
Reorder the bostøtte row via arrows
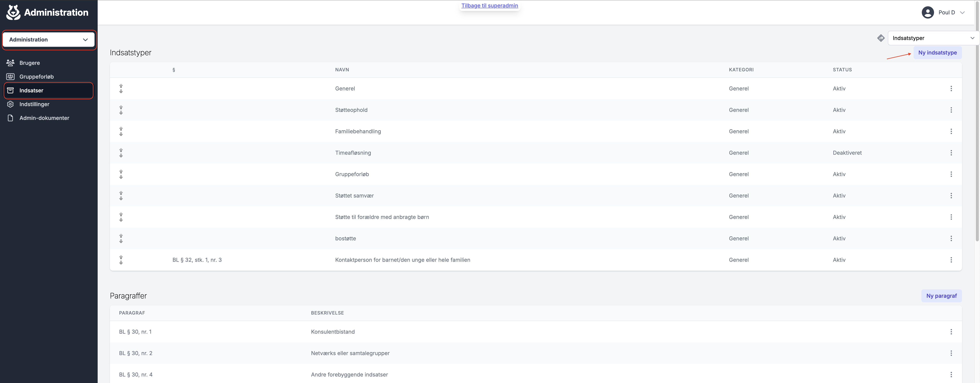pyautogui.click(x=121, y=239)
